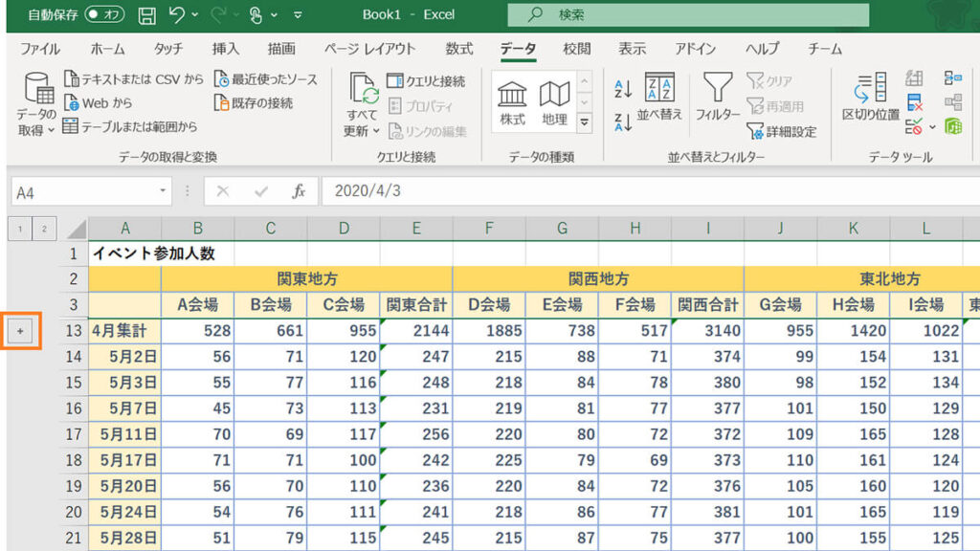Image resolution: width=980 pixels, height=551 pixels.
Task: Click the 4月集計 cell
Action: tap(124, 330)
